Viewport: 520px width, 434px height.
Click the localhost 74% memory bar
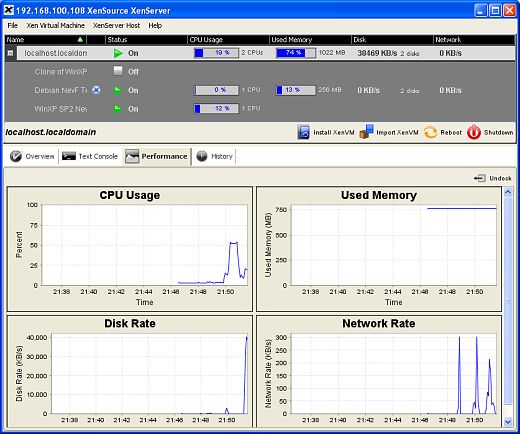pos(296,53)
